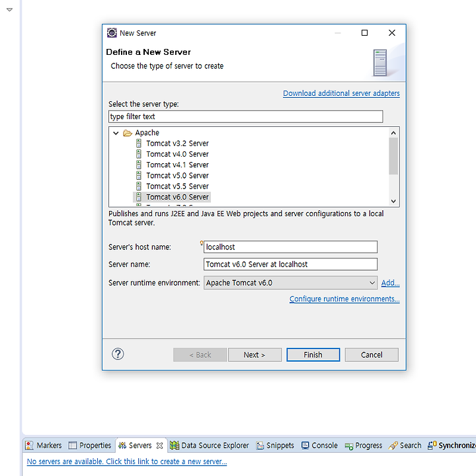Click the Tomcat v4.1 Server icon
Image resolution: width=476 pixels, height=476 pixels.
coord(139,165)
